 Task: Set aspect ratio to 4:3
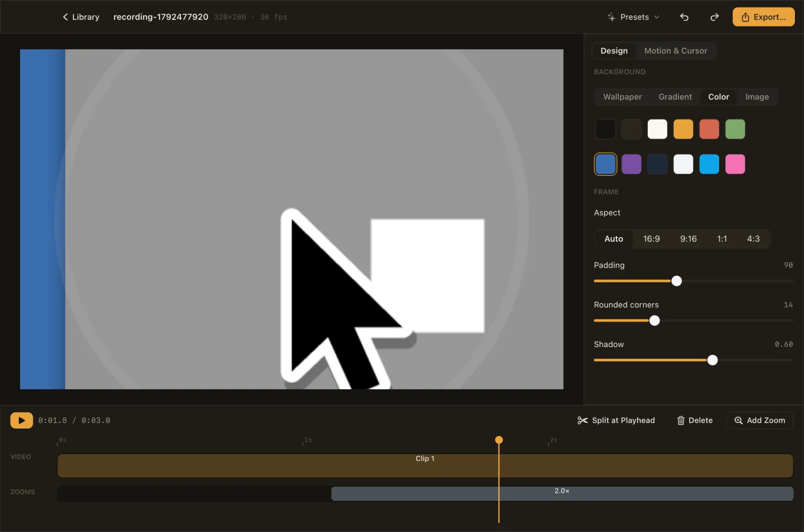click(x=753, y=239)
